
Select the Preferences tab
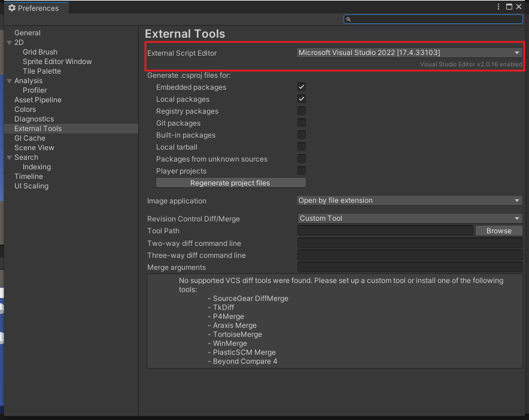click(x=37, y=8)
